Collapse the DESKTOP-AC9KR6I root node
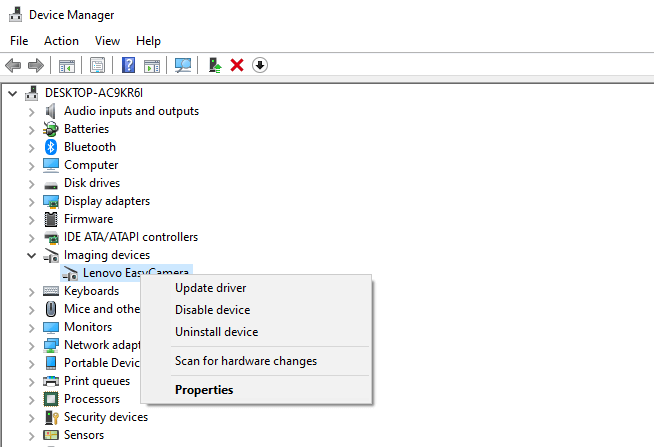The image size is (654, 447). click(12, 93)
